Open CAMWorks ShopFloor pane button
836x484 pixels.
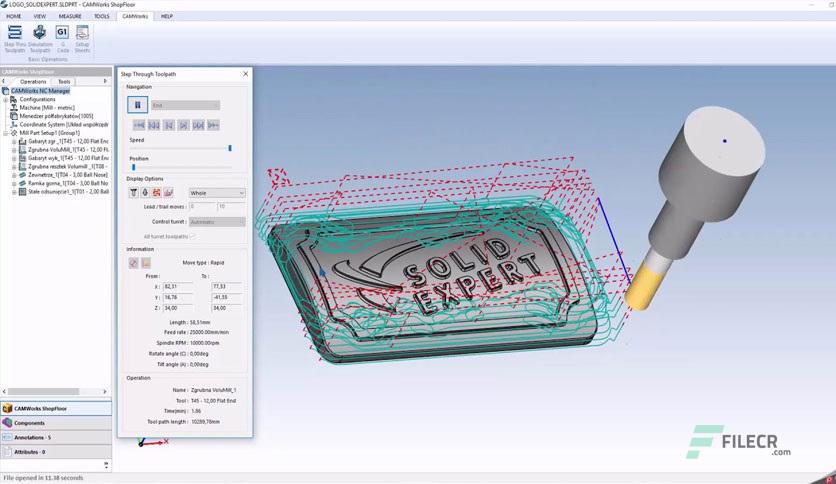pyautogui.click(x=56, y=408)
